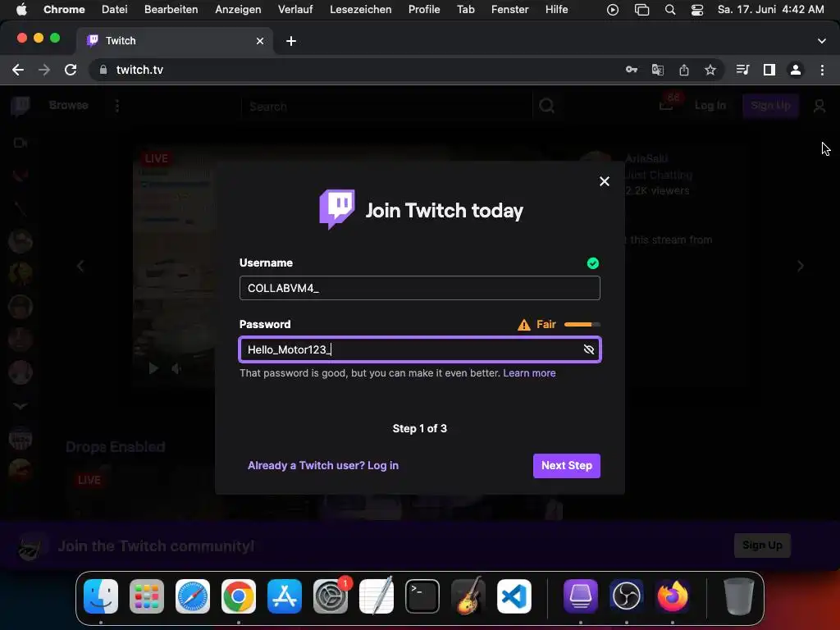Play the featured stream video
Viewport: 840px width, 630px height.
pos(153,368)
